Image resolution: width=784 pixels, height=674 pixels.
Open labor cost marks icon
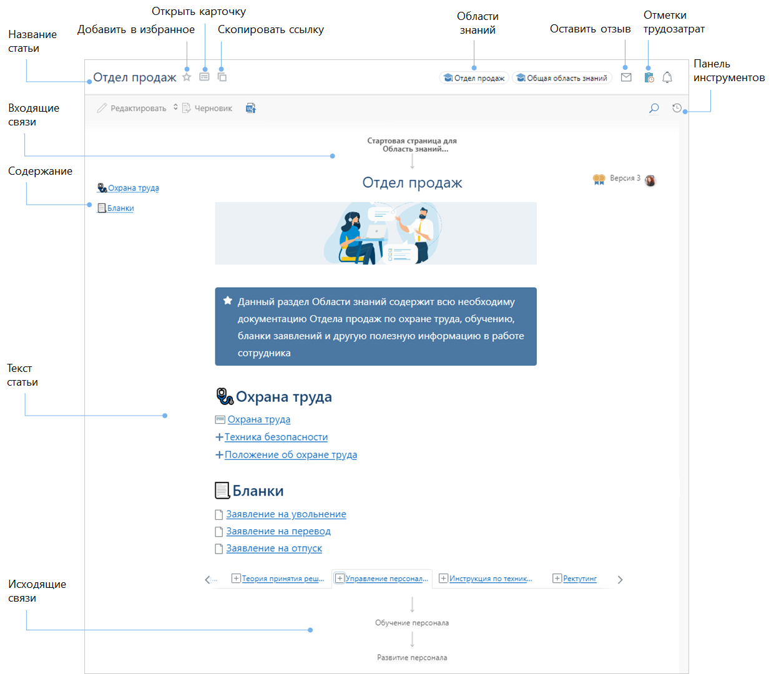pos(649,77)
